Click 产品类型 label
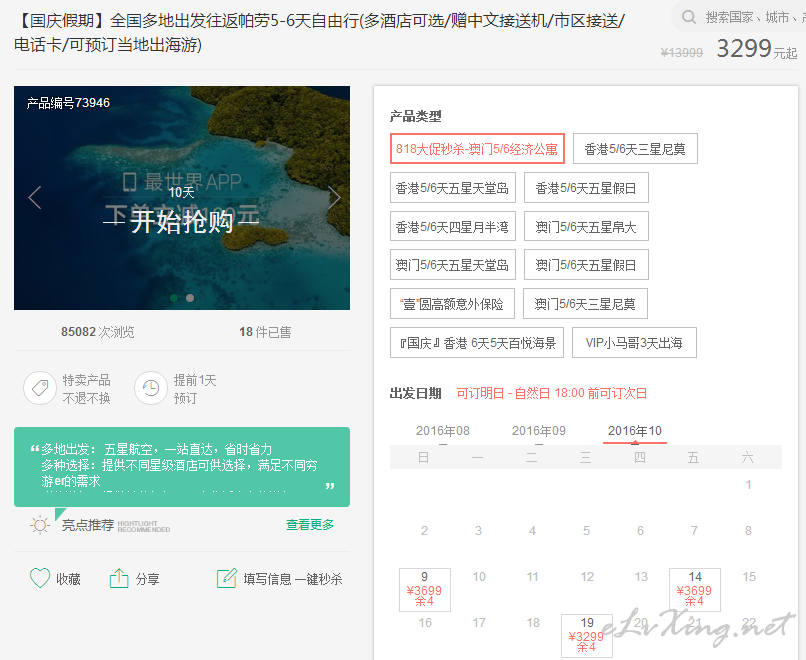 tap(415, 116)
